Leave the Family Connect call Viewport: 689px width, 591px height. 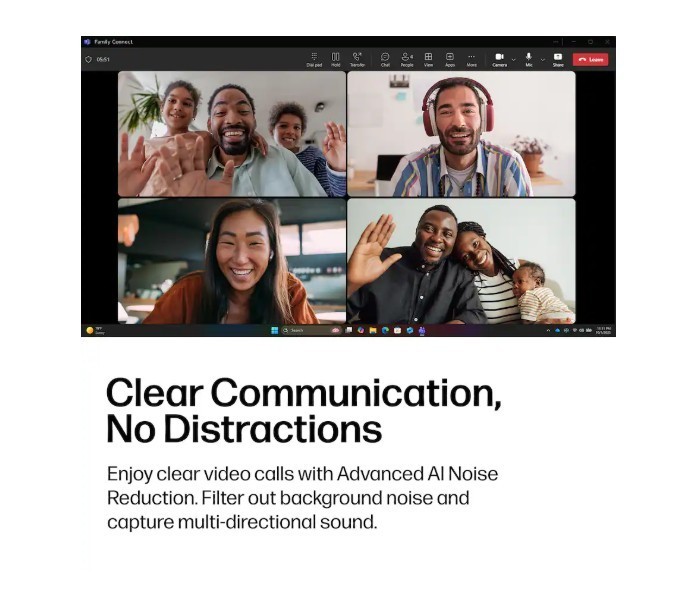[590, 59]
